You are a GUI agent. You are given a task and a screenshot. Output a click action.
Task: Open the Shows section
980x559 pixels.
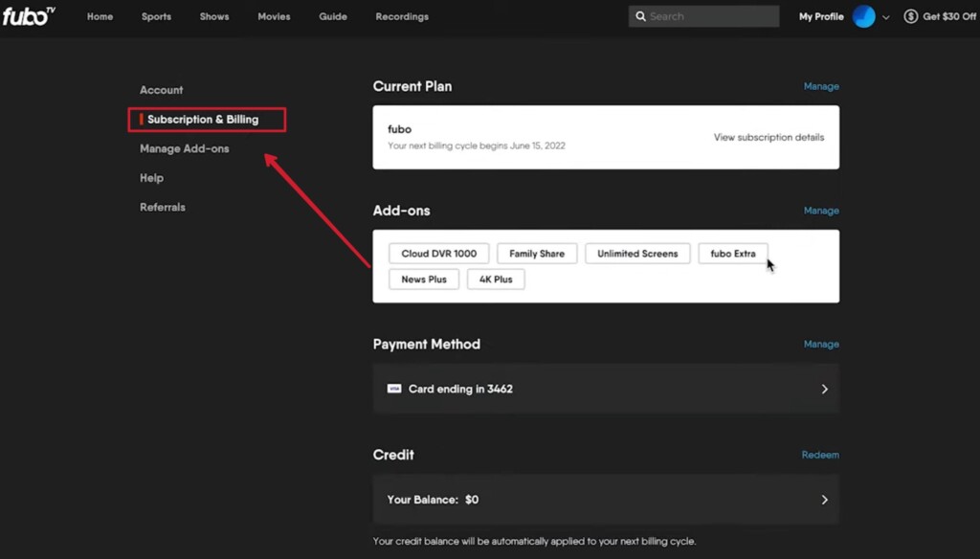tap(214, 16)
